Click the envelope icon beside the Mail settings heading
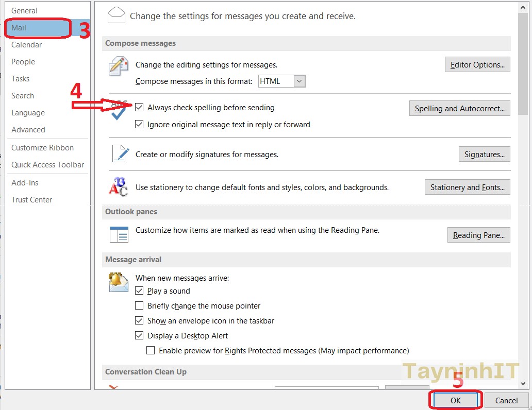The image size is (532, 410). point(116,15)
